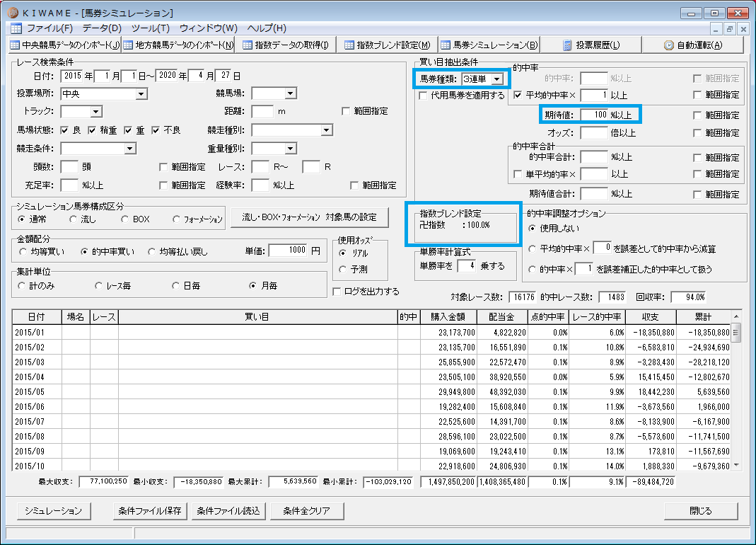756x545 pixels.
Task: Uncheck the 良 track condition checkbox
Action: (64, 130)
